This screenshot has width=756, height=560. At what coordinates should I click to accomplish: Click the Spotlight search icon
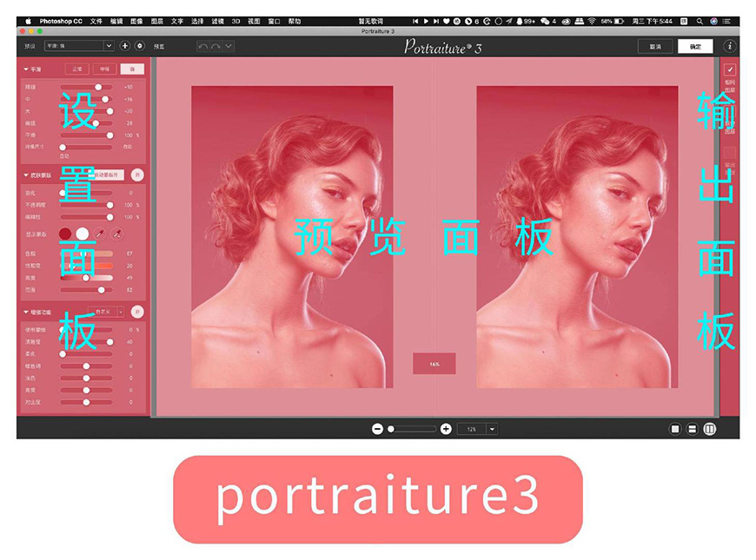click(x=700, y=21)
